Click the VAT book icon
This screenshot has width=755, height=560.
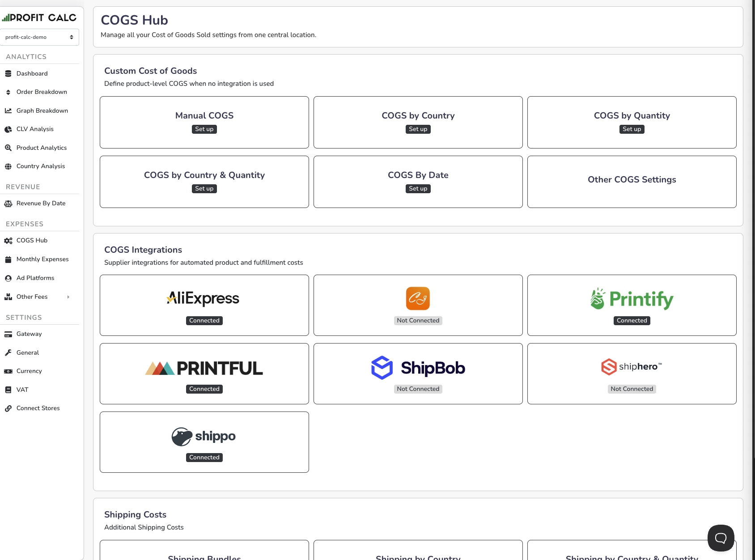[8, 390]
